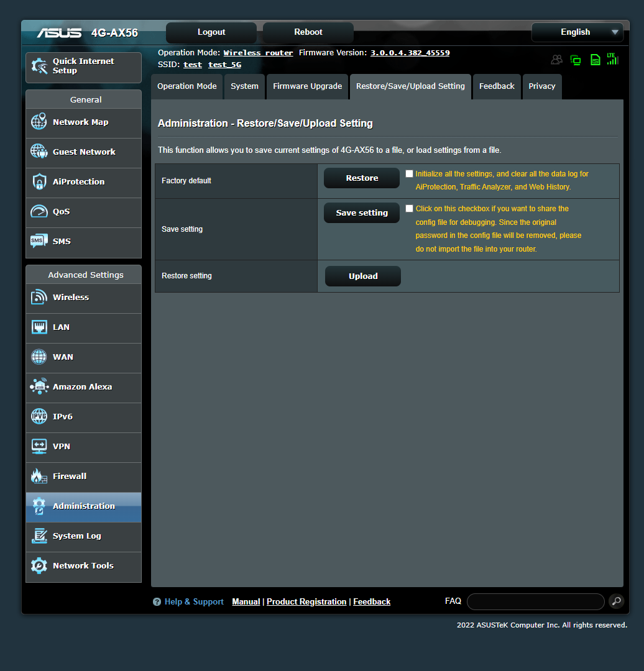Click in the FAQ search field

(x=536, y=601)
